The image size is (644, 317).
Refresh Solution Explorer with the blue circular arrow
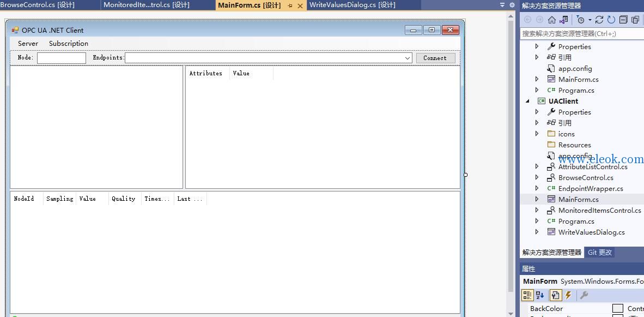click(611, 20)
